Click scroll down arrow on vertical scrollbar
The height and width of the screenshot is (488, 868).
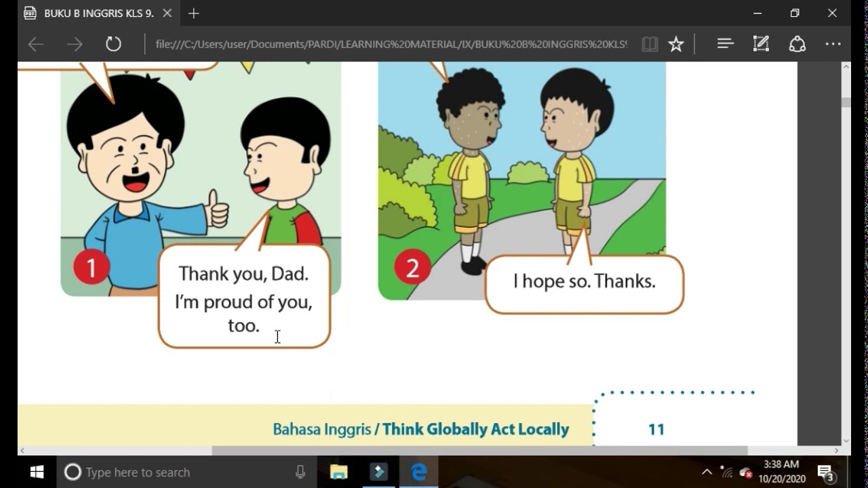[846, 441]
